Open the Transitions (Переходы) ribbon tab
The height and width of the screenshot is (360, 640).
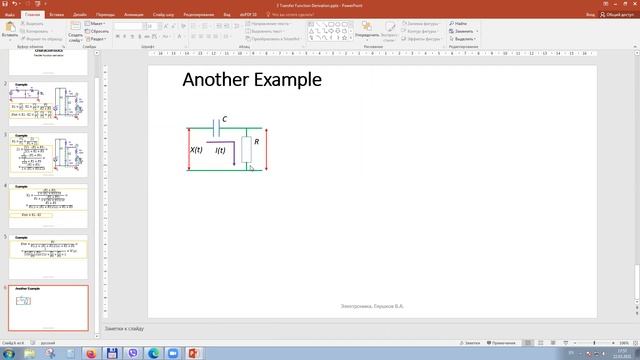(x=105, y=14)
